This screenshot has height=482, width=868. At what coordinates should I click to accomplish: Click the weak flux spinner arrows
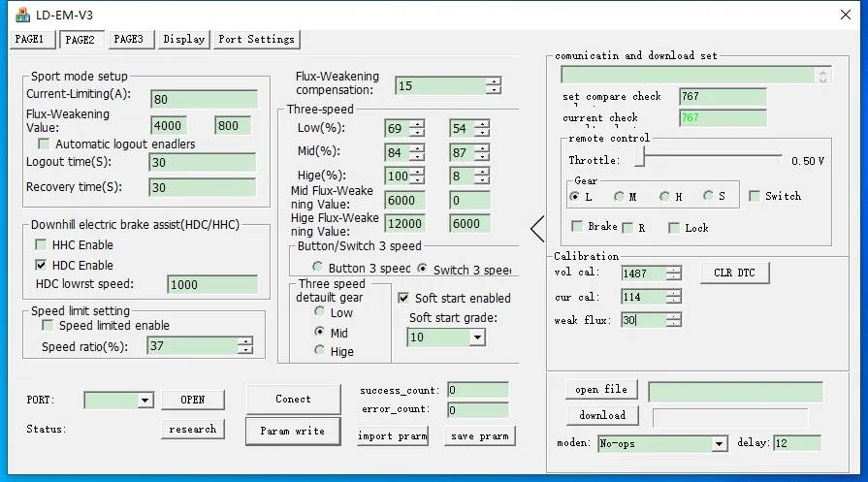click(x=674, y=320)
